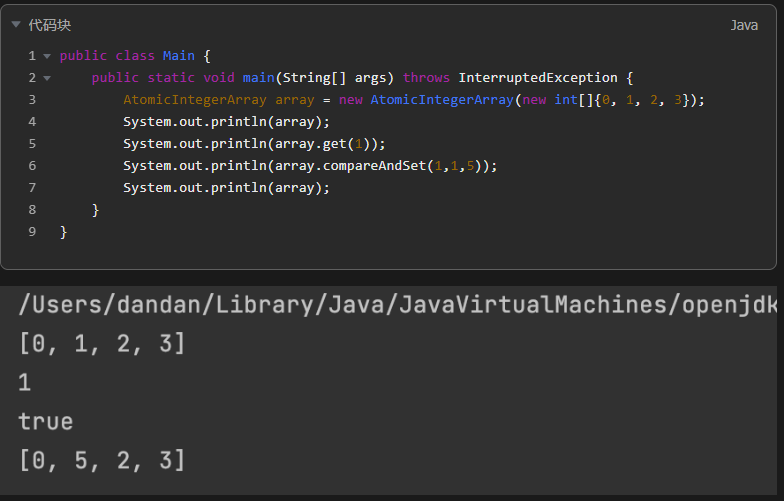Screen dimensions: 784x501
Task: Click the 'throws' keyword
Action: [427, 78]
